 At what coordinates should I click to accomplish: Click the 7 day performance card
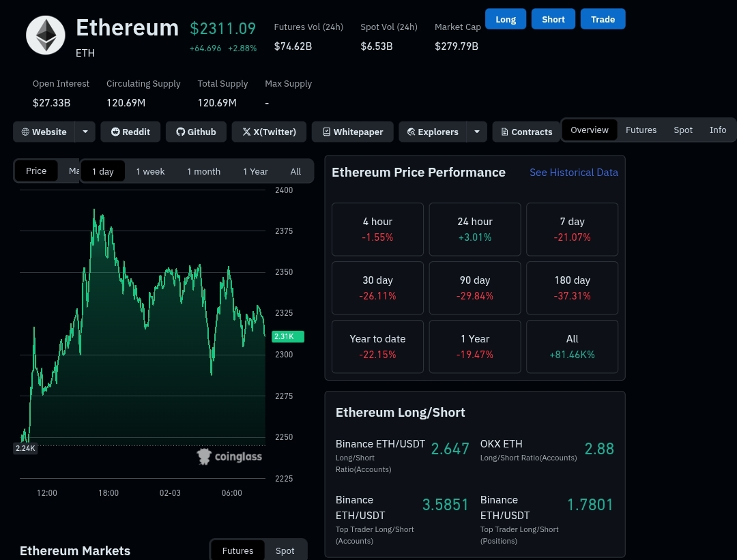(x=572, y=229)
